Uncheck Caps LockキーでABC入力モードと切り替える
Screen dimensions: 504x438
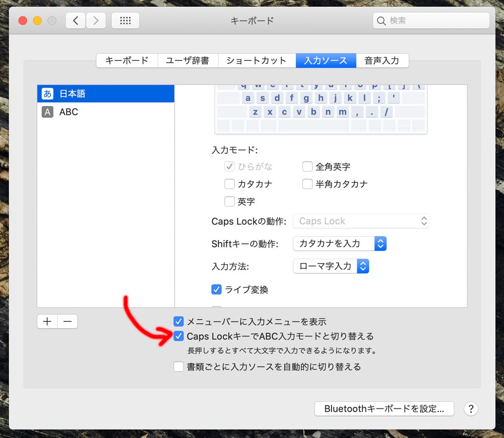179,336
